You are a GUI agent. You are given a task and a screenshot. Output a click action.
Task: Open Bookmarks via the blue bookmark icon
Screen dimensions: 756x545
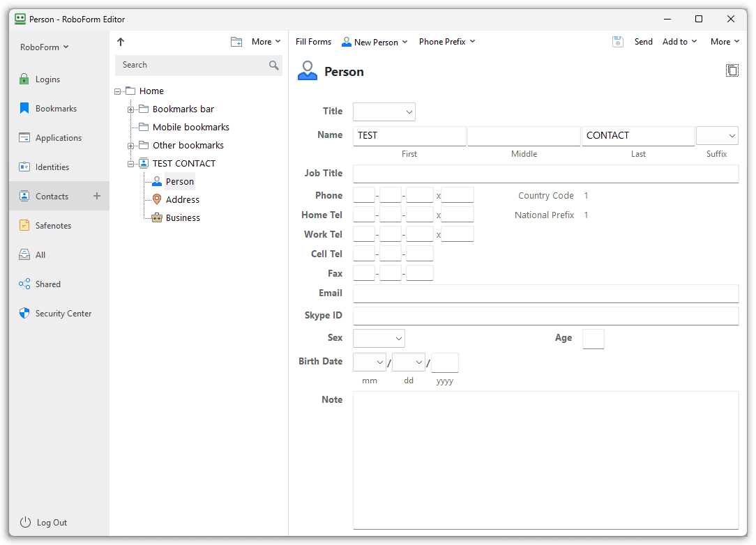24,109
